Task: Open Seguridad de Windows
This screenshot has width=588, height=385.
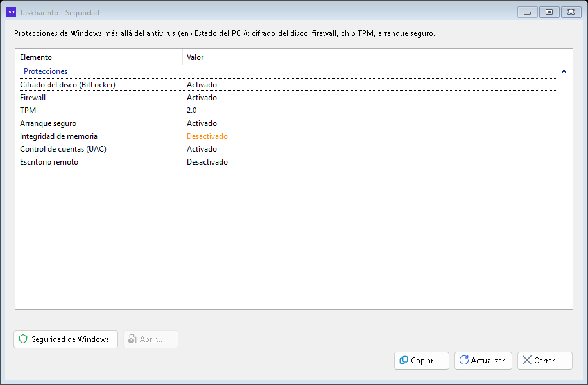Action: (x=66, y=339)
